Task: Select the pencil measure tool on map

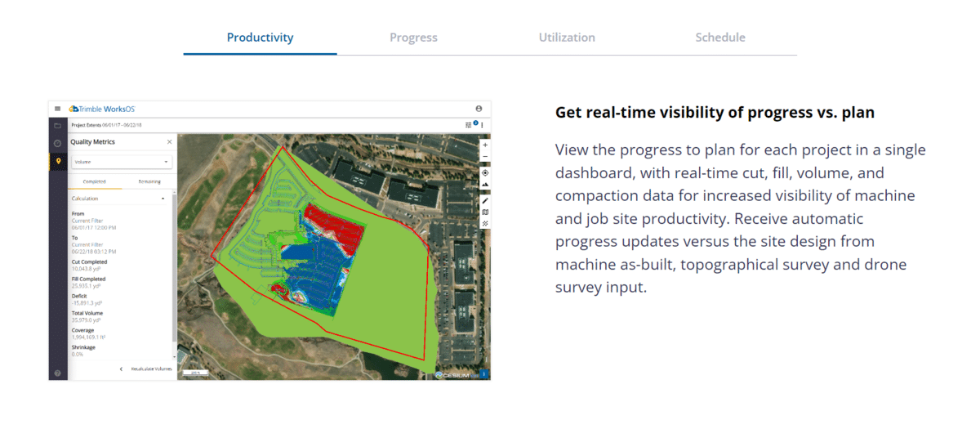Action: click(485, 200)
